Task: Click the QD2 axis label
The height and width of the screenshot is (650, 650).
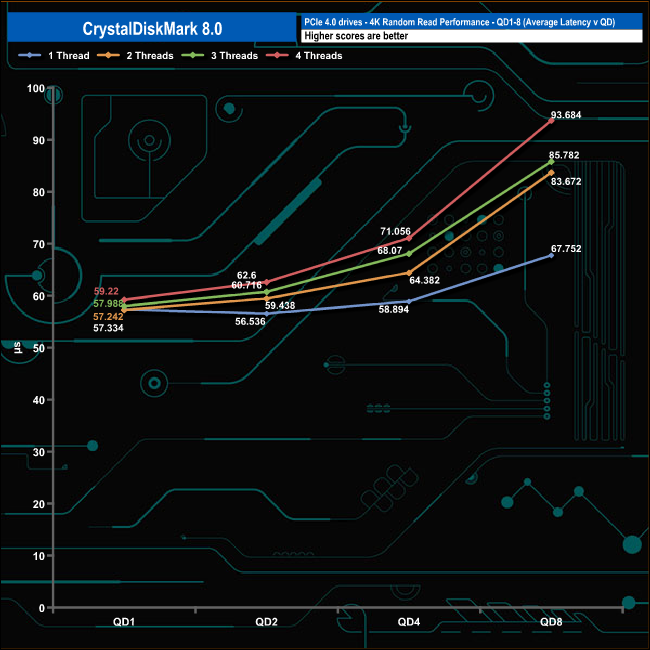Action: (266, 622)
